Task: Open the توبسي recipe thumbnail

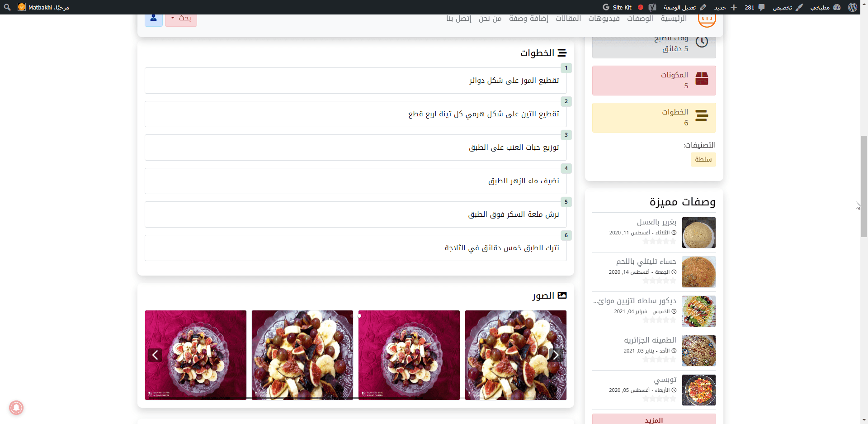Action: coord(698,390)
